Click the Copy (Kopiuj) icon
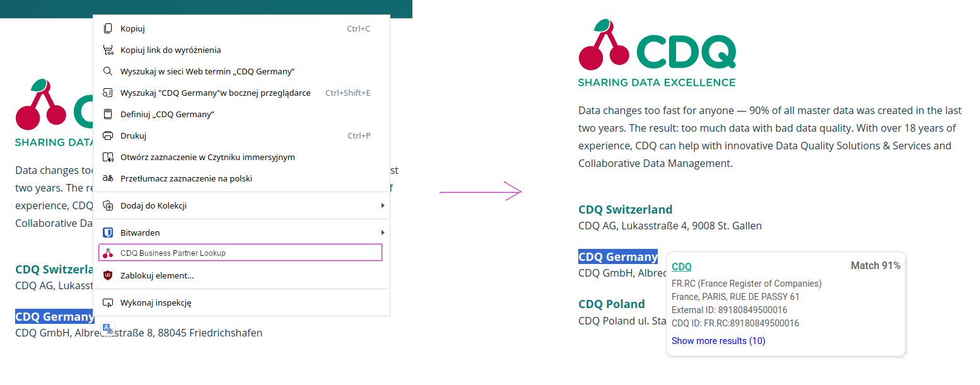 click(108, 28)
